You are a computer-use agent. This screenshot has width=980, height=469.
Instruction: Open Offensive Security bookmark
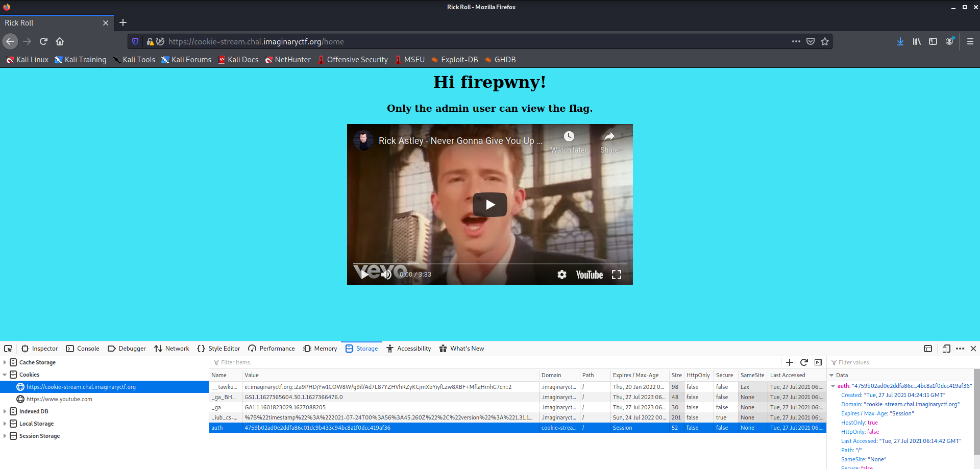[352, 60]
